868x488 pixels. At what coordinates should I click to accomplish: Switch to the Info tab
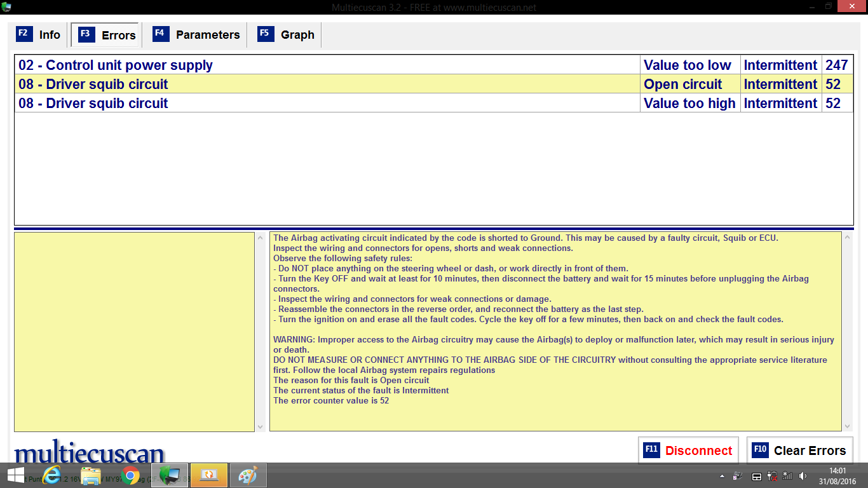(x=39, y=35)
